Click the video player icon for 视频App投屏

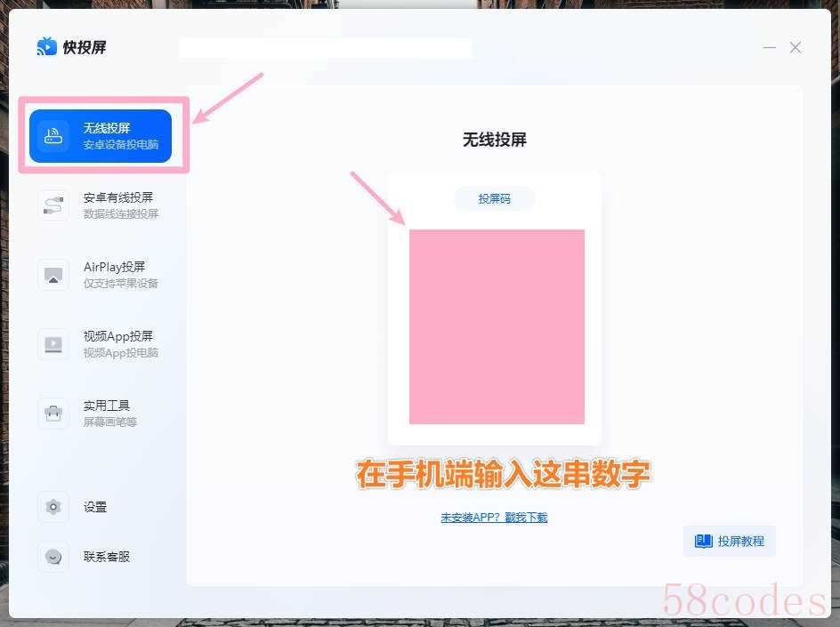pyautogui.click(x=53, y=344)
